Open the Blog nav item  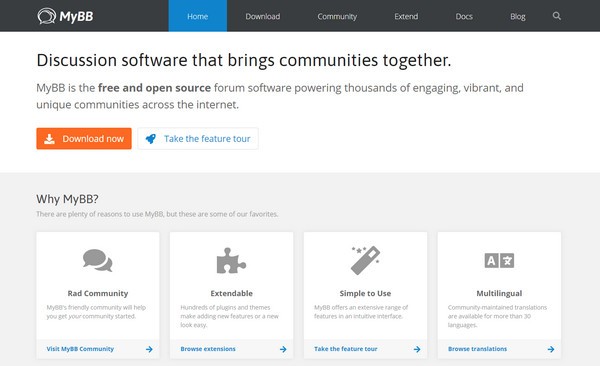point(517,16)
